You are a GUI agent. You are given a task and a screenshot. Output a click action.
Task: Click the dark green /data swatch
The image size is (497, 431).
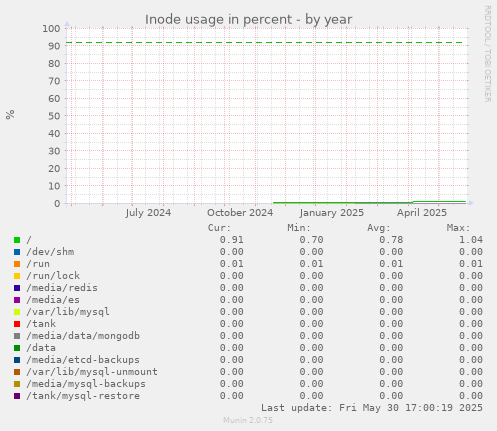point(17,348)
